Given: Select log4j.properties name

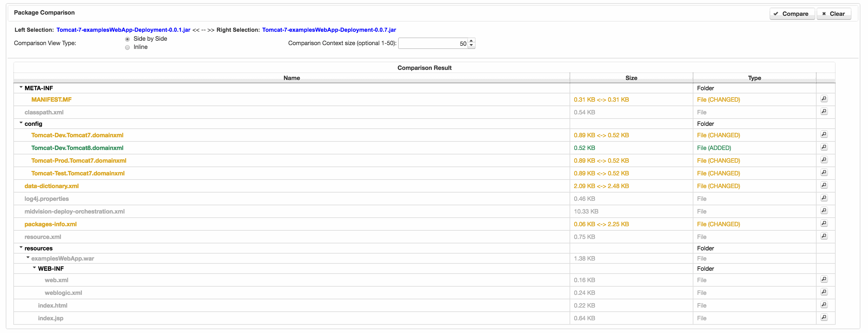Looking at the screenshot, I should [46, 199].
